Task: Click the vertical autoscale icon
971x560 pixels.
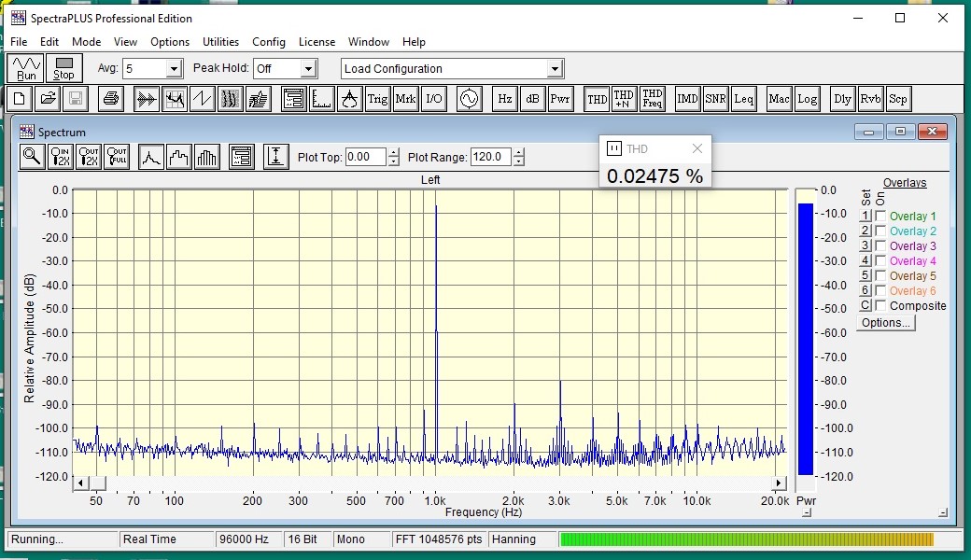Action: [275, 157]
